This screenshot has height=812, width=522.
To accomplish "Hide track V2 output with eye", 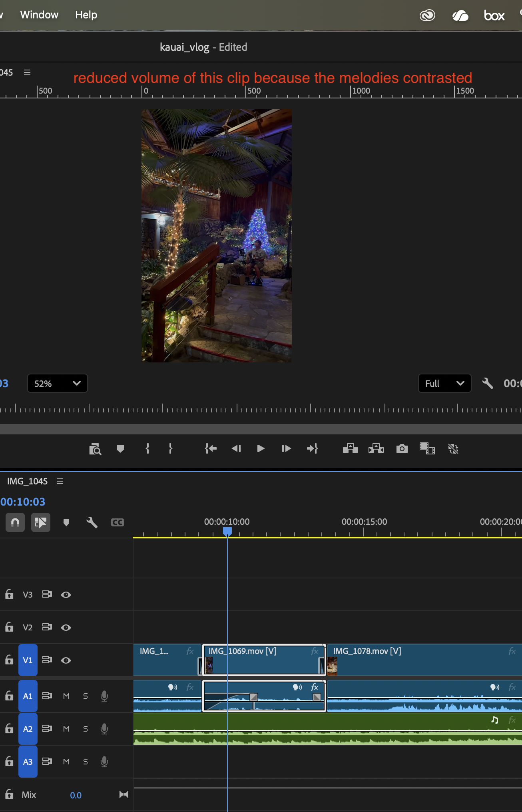I will [66, 628].
